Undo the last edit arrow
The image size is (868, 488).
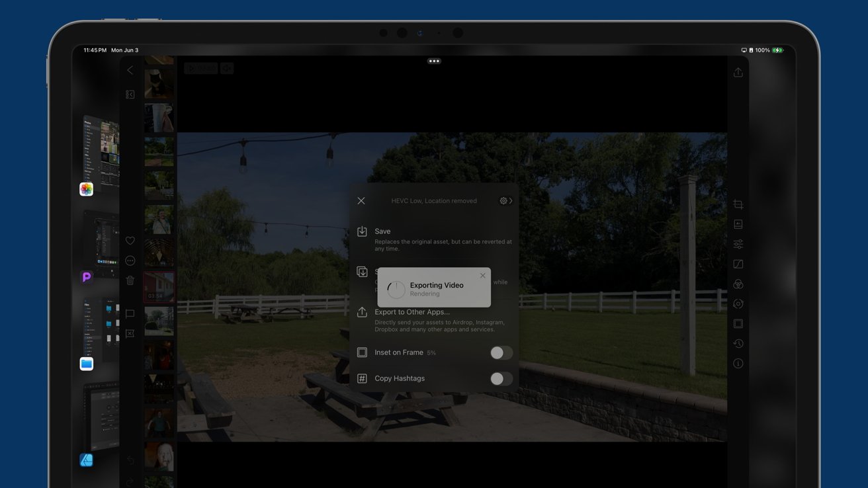click(x=130, y=461)
